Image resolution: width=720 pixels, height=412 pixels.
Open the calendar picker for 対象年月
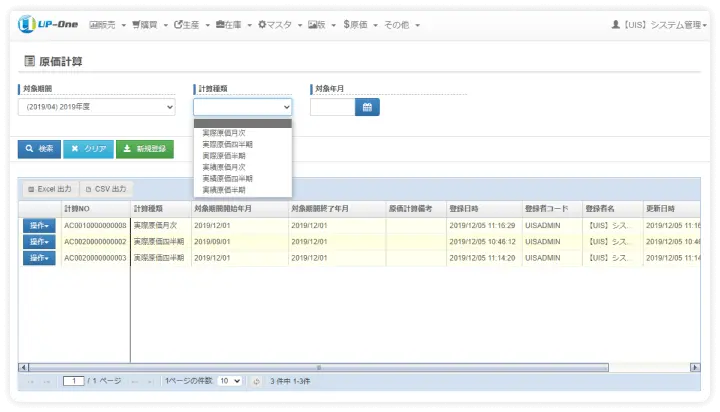pyautogui.click(x=367, y=107)
